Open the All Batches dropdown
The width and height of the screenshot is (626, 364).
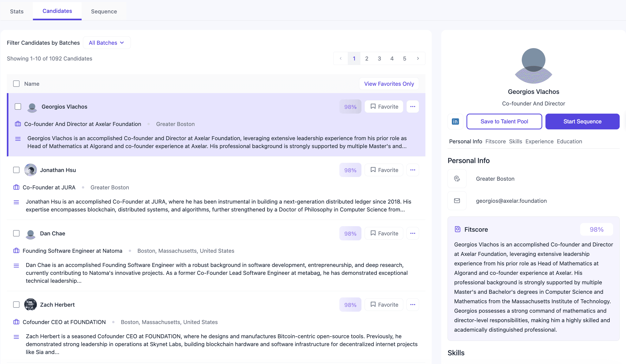(107, 43)
